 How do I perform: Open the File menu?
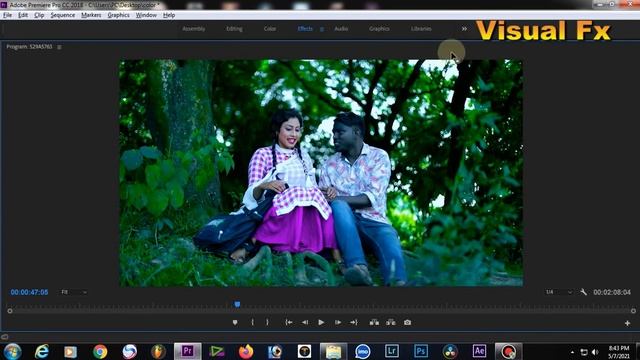[7, 15]
